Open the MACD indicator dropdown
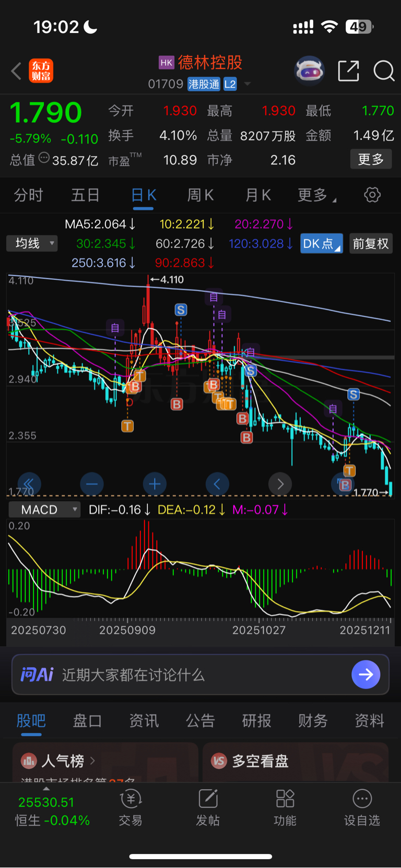Image resolution: width=401 pixels, height=868 pixels. (x=44, y=509)
